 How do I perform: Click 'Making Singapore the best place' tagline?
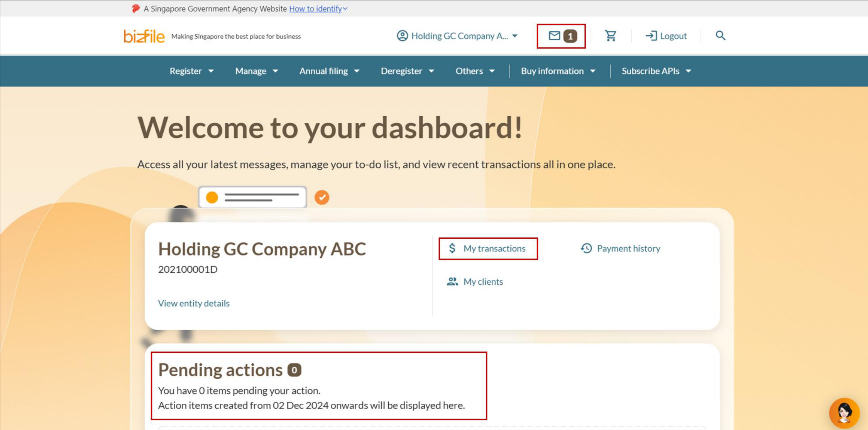(236, 36)
